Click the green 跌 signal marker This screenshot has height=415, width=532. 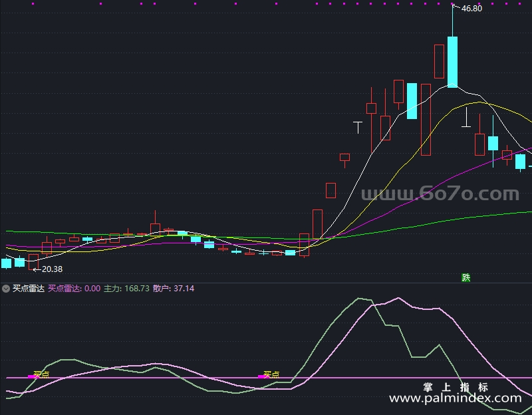coord(466,277)
